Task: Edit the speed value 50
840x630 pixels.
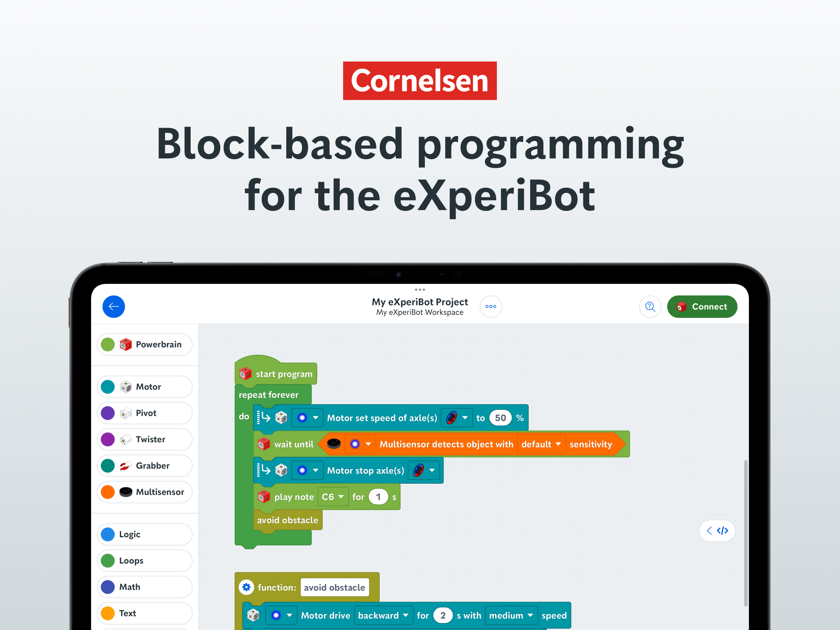Action: [500, 418]
